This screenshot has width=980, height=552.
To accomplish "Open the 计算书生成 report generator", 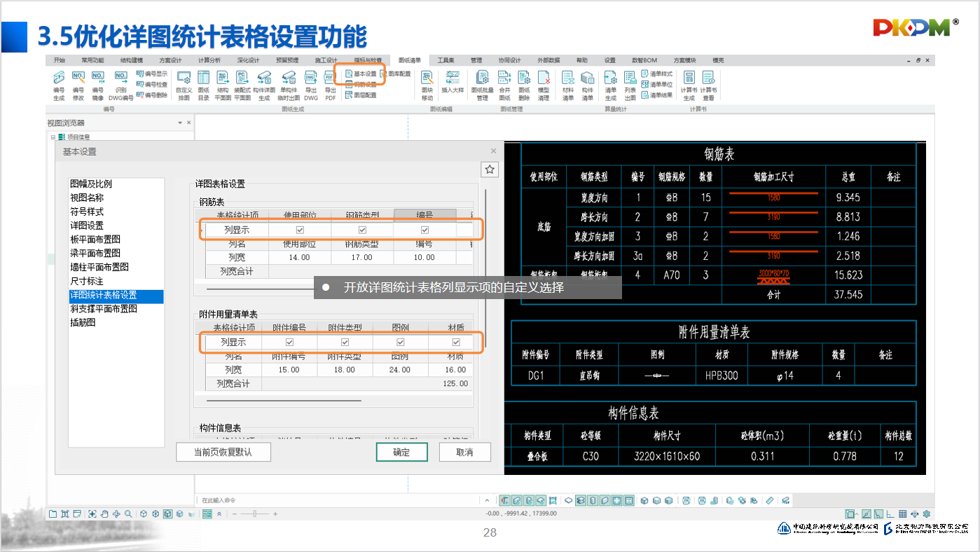I will pyautogui.click(x=689, y=85).
